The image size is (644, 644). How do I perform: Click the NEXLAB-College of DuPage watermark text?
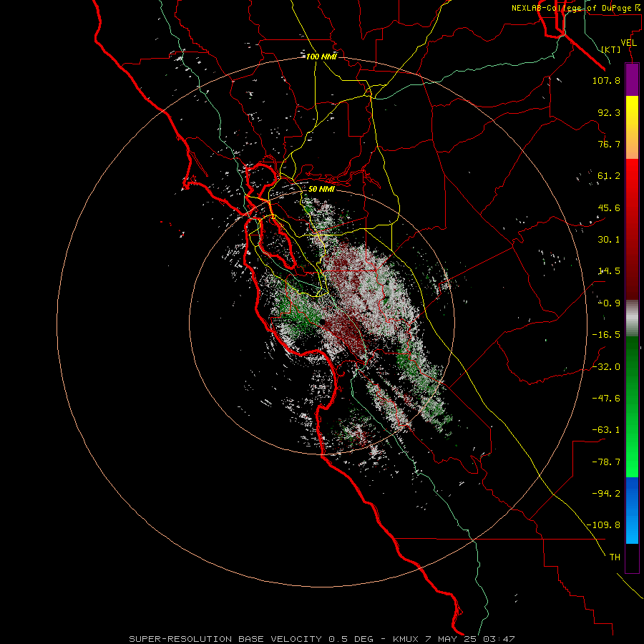[x=577, y=8]
